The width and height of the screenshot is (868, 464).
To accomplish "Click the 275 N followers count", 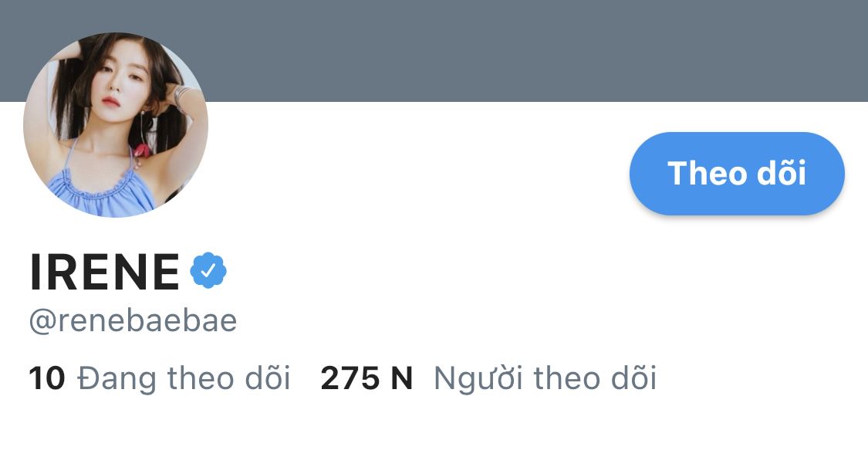I will (366, 378).
